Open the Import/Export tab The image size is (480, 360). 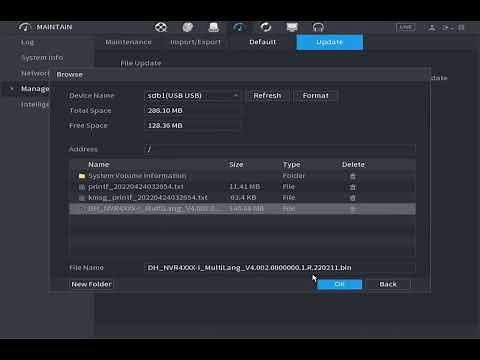pyautogui.click(x=195, y=42)
